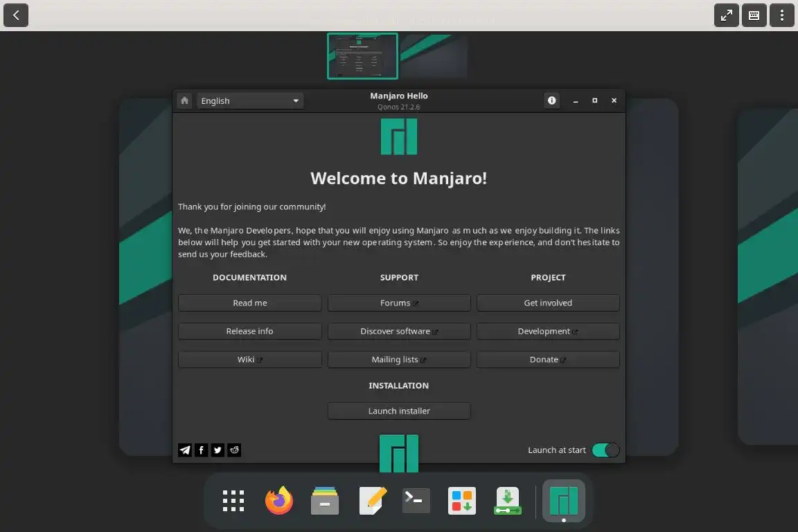
Task: Launch Firefox from the dock
Action: pyautogui.click(x=279, y=501)
